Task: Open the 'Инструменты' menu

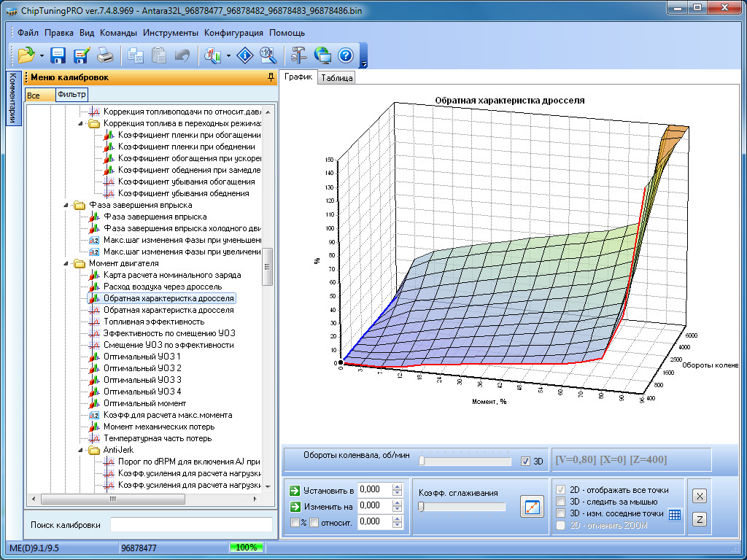Action: 170,33
